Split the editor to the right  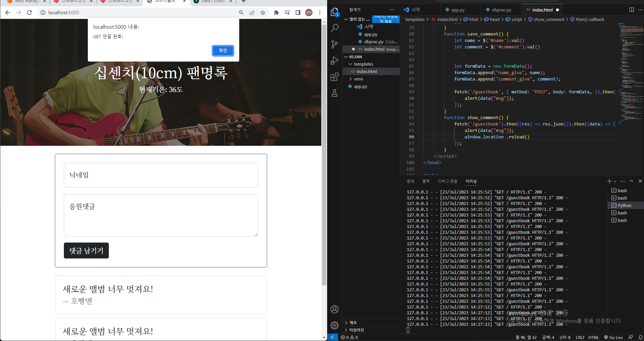pos(631,10)
